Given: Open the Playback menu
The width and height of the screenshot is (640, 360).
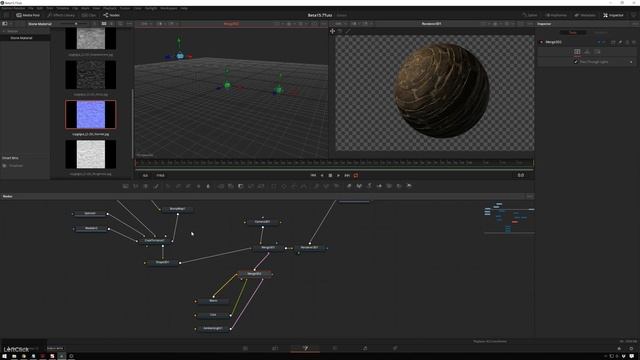Looking at the screenshot, I should (109, 8).
